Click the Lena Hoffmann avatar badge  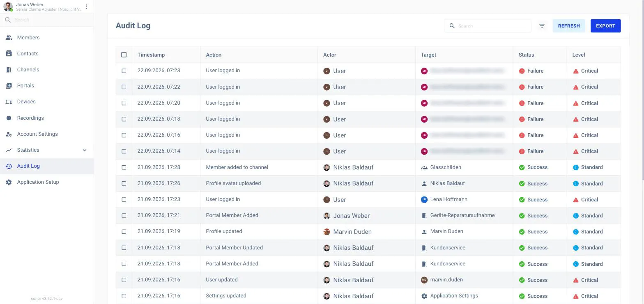424,199
